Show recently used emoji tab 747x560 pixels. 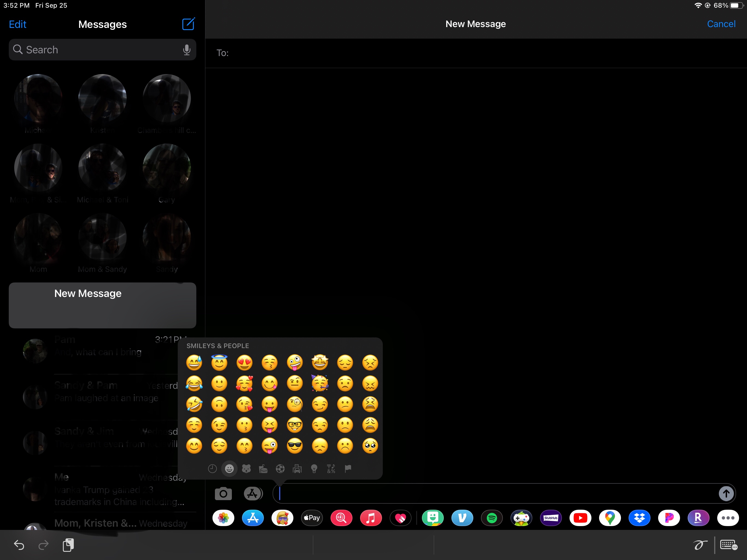coord(212,468)
